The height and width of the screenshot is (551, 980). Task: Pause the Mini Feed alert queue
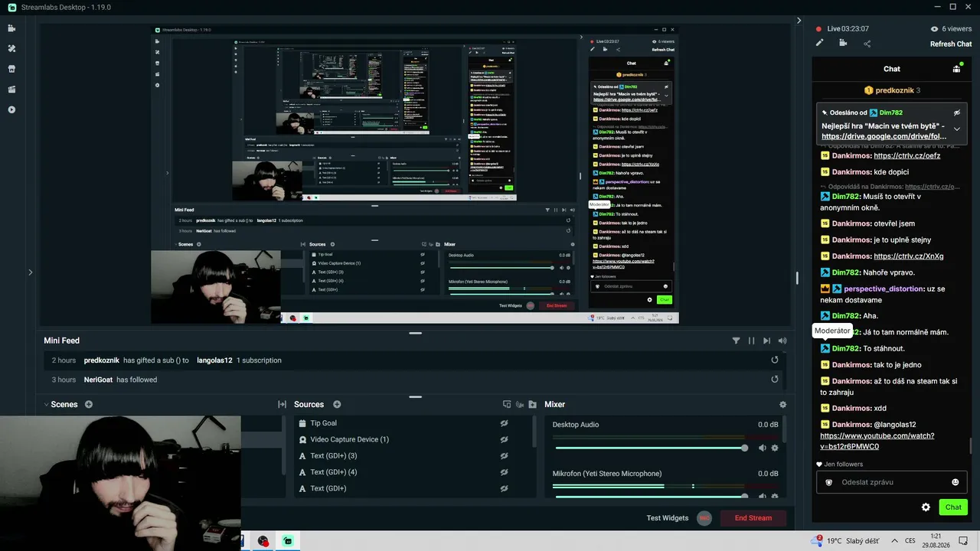pos(751,341)
